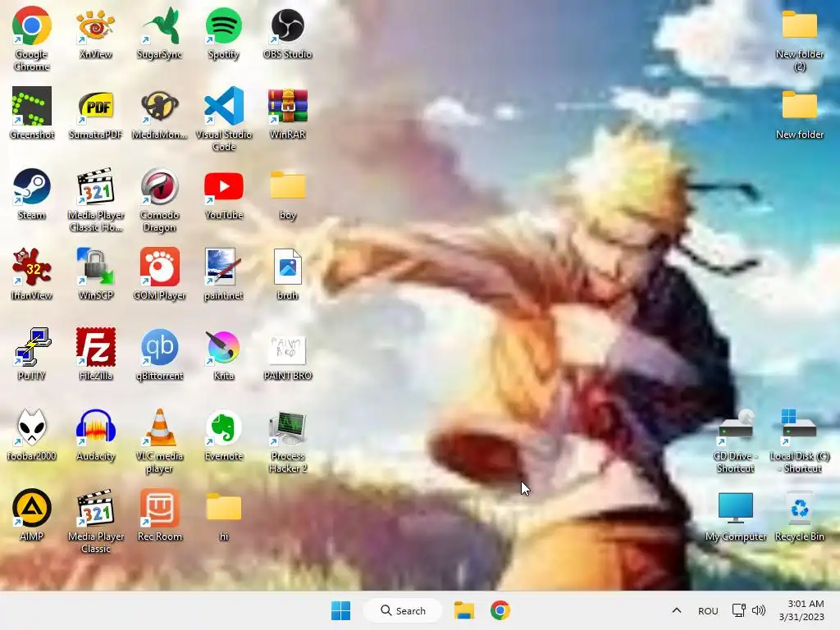
Task: Click the Process Hacker 2 icon
Action: [288, 427]
